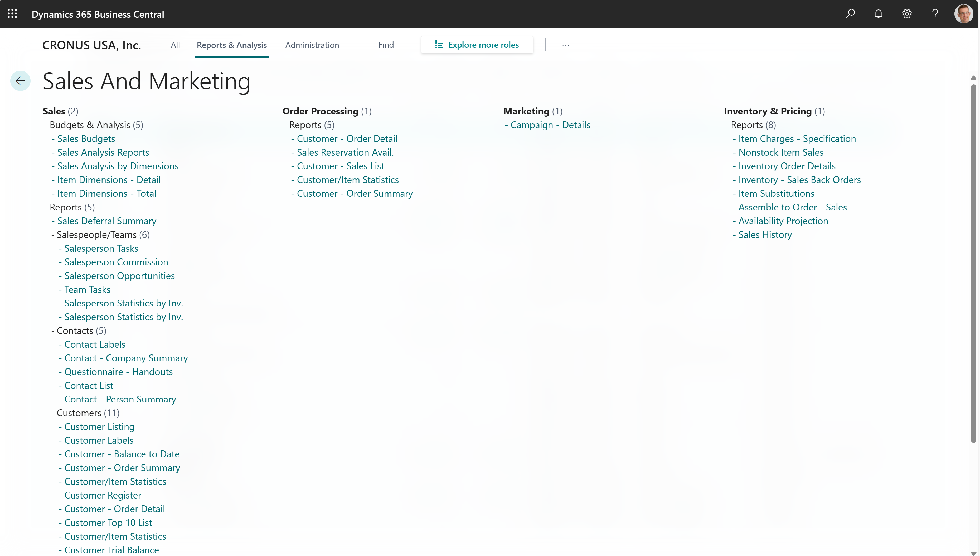Click the back arrow navigation icon
This screenshot has width=980, height=556.
tap(20, 80)
